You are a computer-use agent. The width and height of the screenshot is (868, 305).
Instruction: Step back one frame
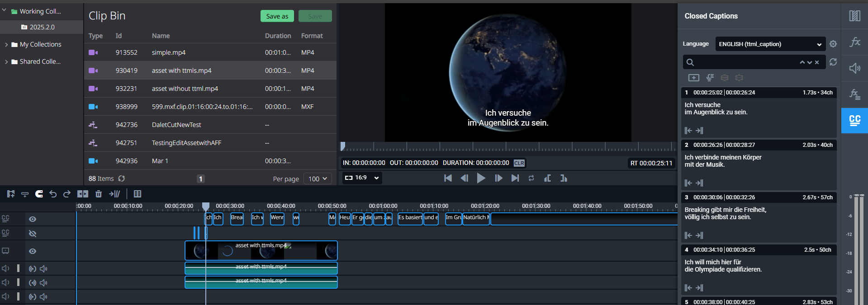coord(465,178)
